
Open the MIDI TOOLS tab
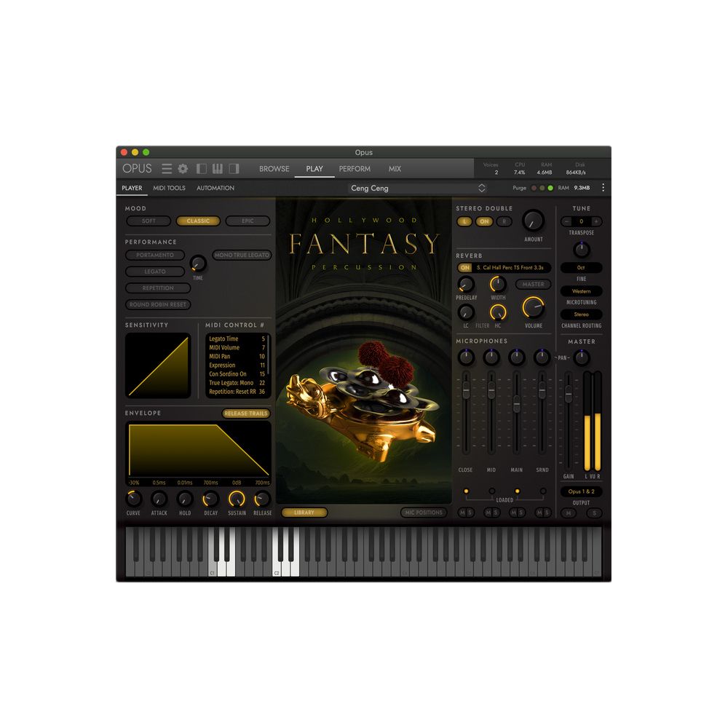(169, 188)
